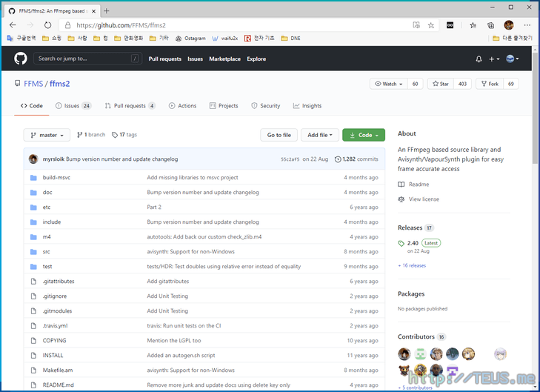Reload the page with refresh icon
Viewport: 540px width, 392px height.
[x=48, y=25]
